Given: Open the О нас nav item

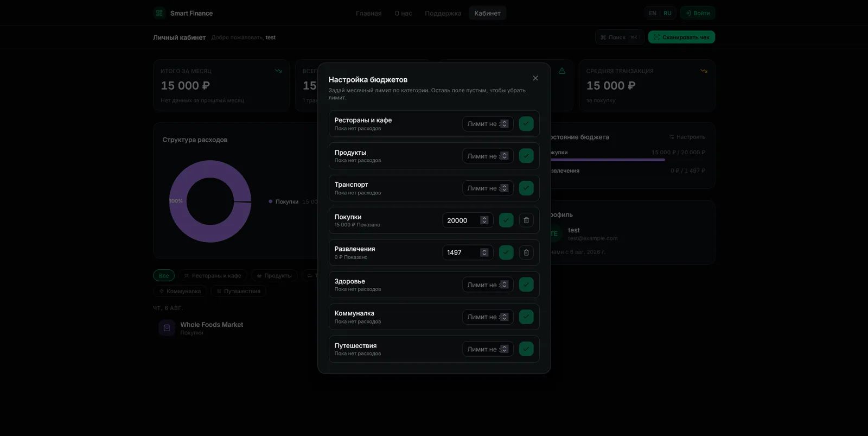Looking at the screenshot, I should click(x=403, y=13).
